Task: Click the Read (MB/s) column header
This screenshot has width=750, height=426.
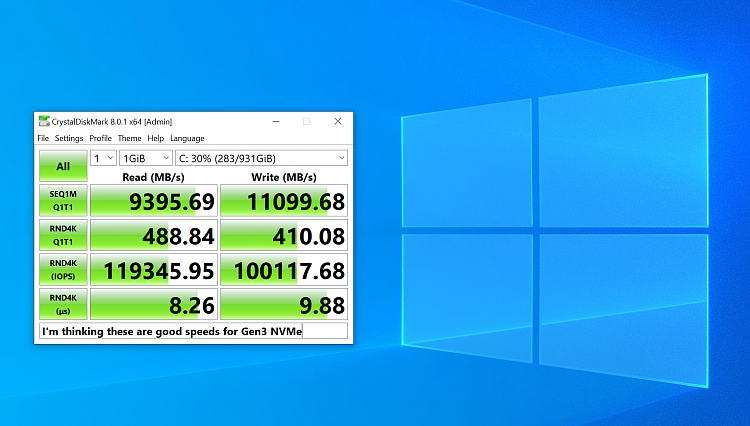Action: (154, 177)
